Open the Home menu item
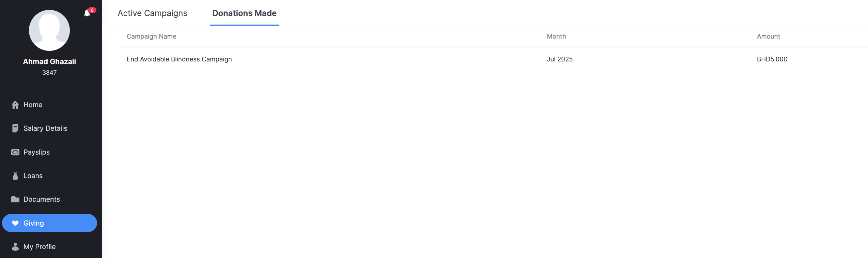Viewport: 868px width, 258px height. 33,105
